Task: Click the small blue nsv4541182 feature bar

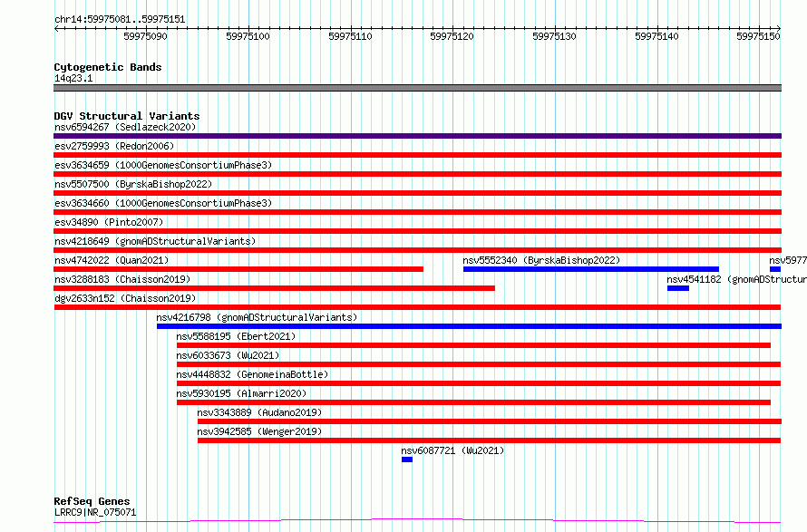Action: [678, 288]
